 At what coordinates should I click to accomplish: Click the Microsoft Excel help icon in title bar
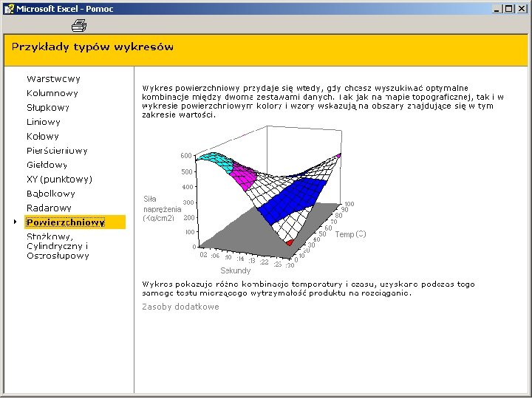point(8,8)
